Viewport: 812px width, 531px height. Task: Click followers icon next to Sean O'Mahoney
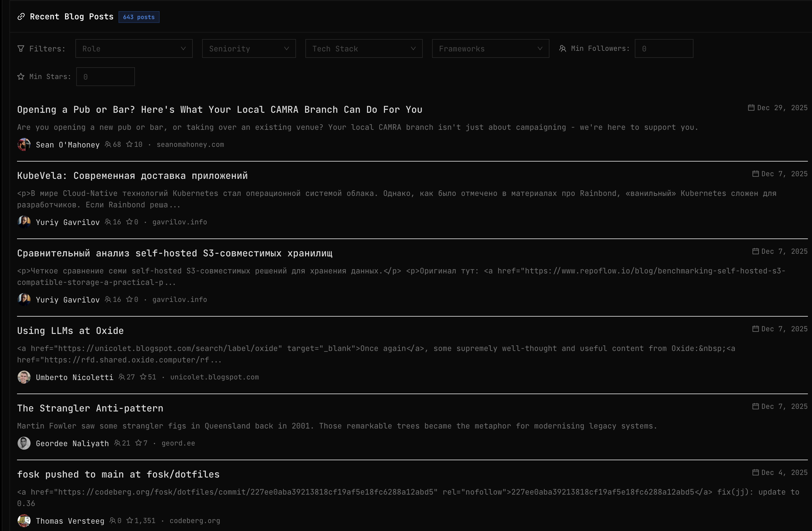(x=108, y=144)
